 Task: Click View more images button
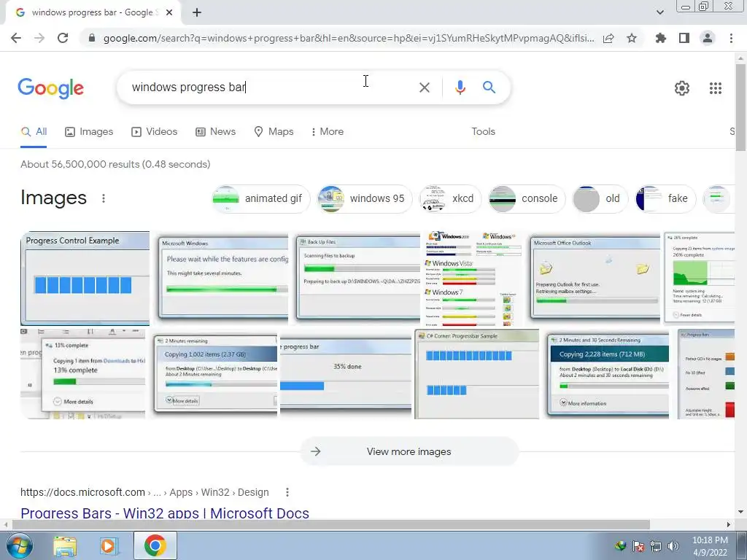[409, 451]
